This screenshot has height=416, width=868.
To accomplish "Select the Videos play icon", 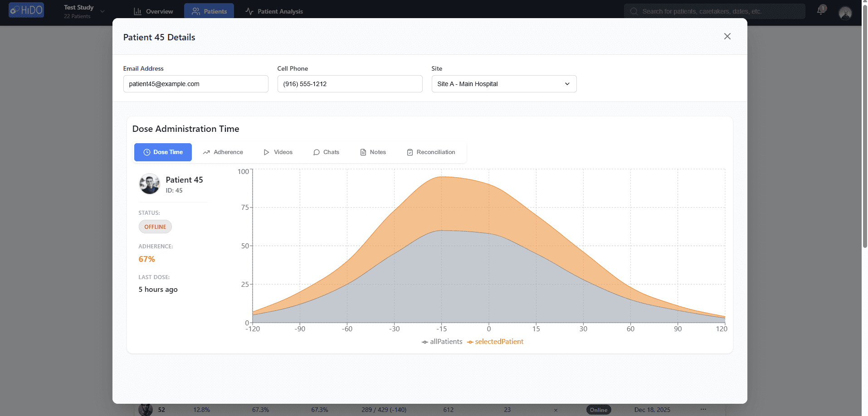I will (267, 152).
